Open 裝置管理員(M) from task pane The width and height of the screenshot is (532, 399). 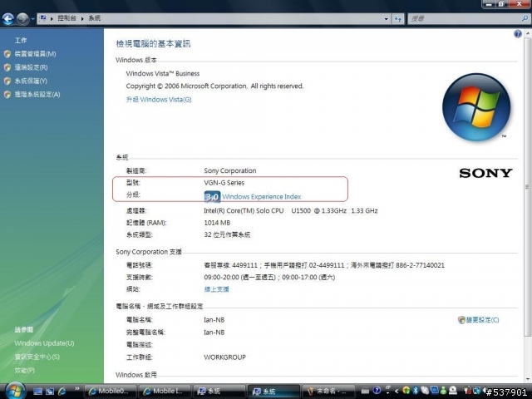pos(35,54)
